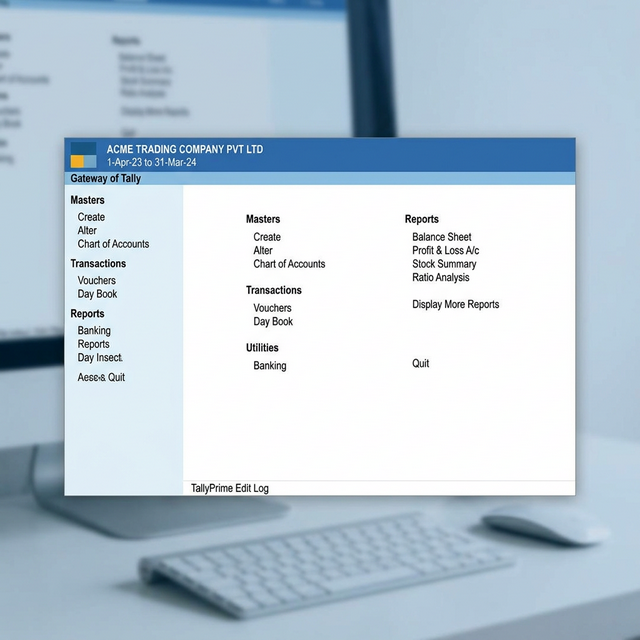Open Create under the left sidebar Masters
Image resolution: width=640 pixels, height=640 pixels.
pyautogui.click(x=91, y=217)
